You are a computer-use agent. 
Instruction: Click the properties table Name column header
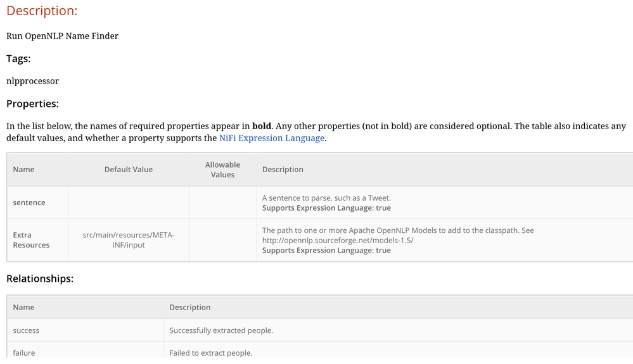click(23, 169)
